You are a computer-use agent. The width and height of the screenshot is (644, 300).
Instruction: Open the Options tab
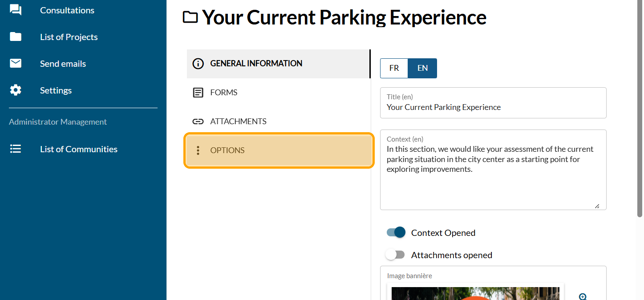point(279,150)
